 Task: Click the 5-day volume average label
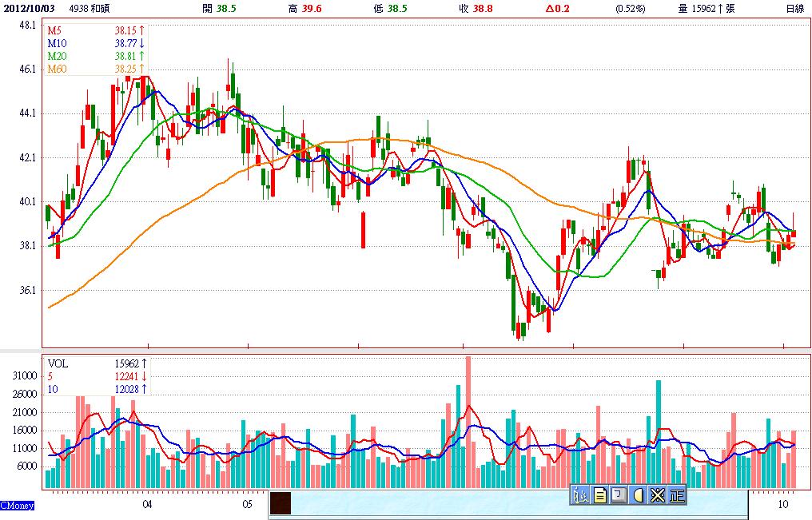point(51,376)
